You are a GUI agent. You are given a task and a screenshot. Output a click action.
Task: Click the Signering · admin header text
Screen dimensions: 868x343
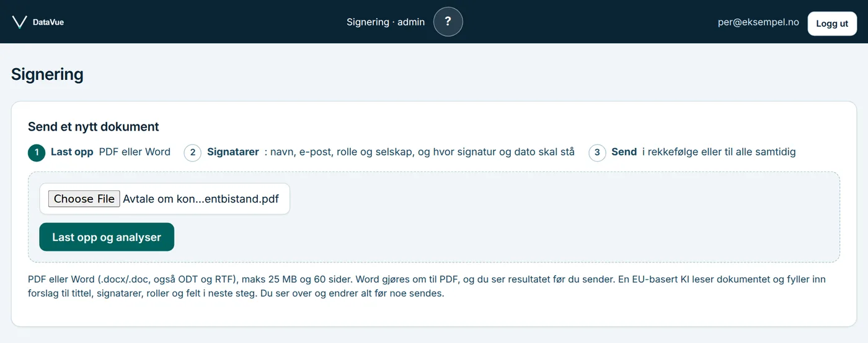(x=386, y=22)
